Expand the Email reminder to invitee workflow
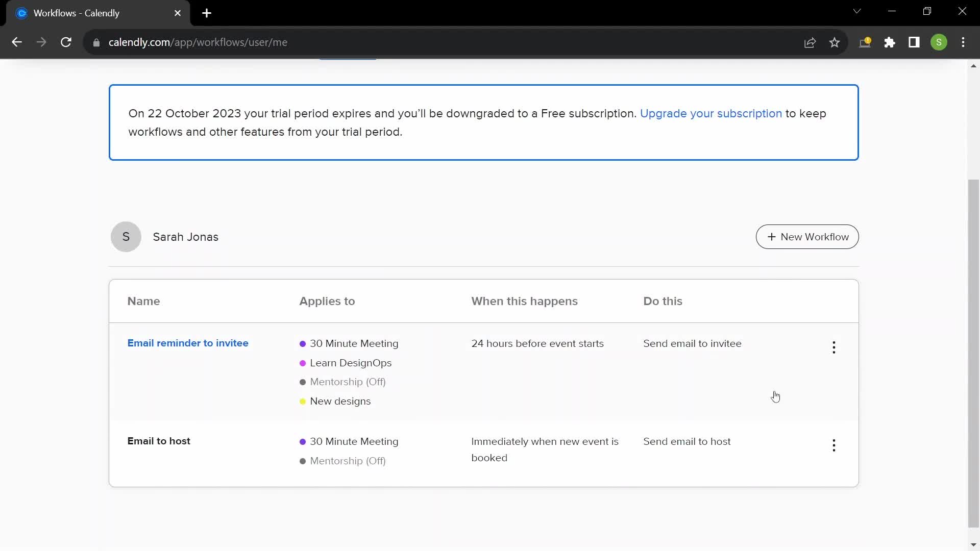The width and height of the screenshot is (980, 551). pos(188,343)
